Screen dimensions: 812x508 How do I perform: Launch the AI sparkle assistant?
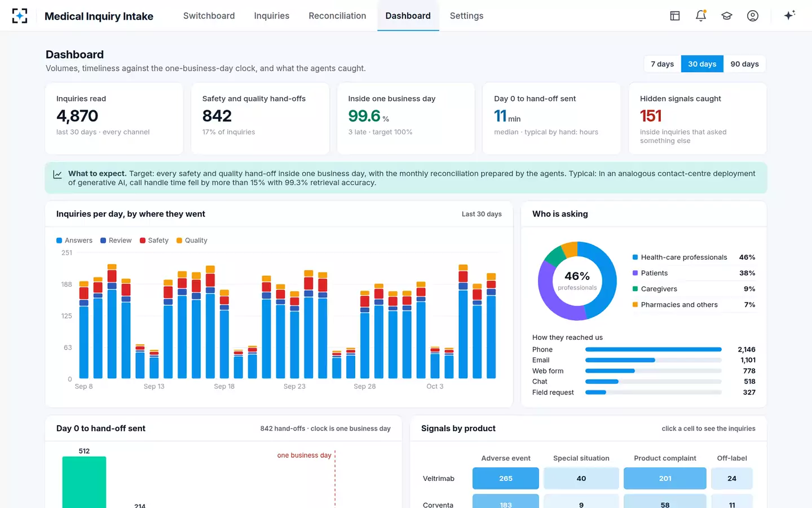(789, 15)
